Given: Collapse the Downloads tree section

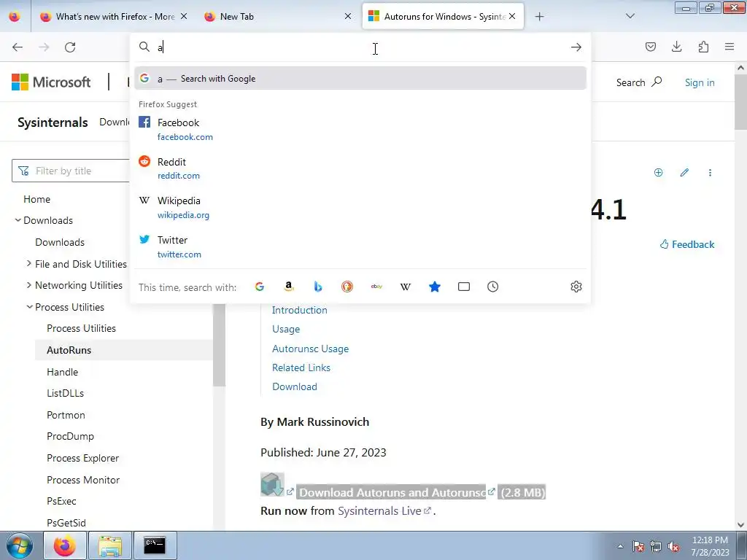Looking at the screenshot, I should (x=18, y=220).
